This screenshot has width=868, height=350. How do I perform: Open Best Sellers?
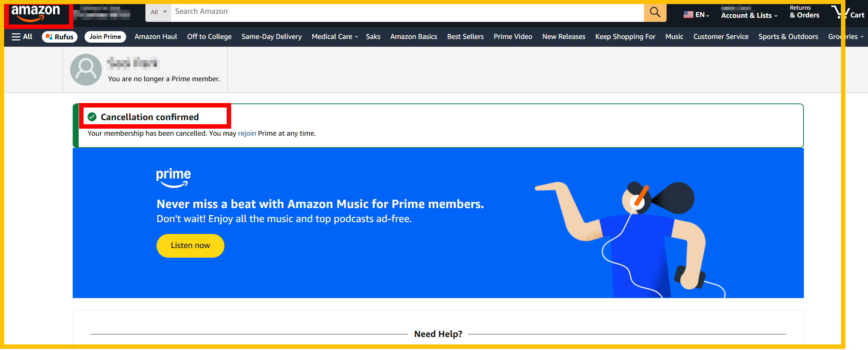(465, 37)
